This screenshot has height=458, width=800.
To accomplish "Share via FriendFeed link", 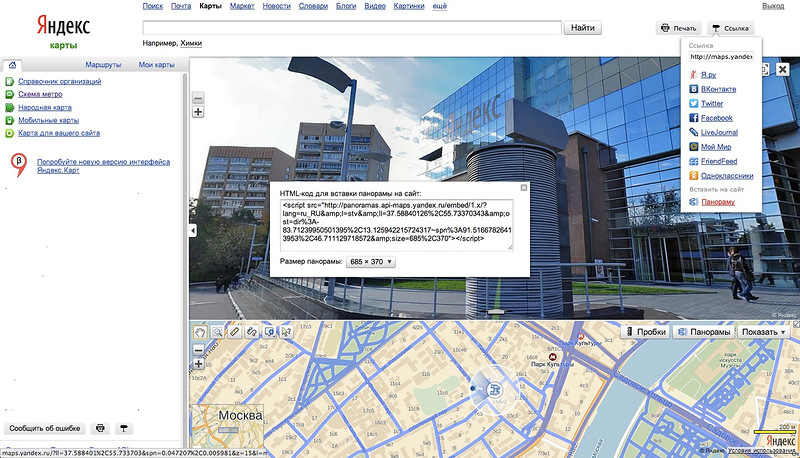I will click(x=719, y=161).
